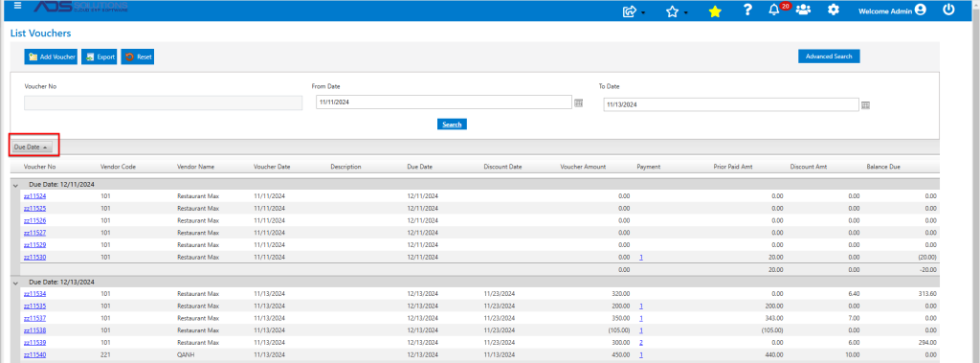Sort by Prior Paid Amt column header
The height and width of the screenshot is (363, 980).
[733, 167]
